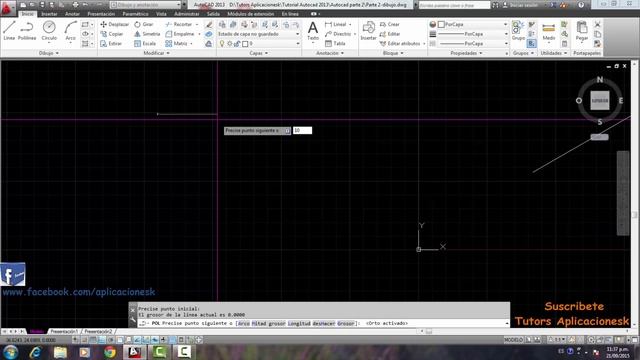Click the Grupo tool
Viewport: 640px width, 360px height.
pos(518,31)
